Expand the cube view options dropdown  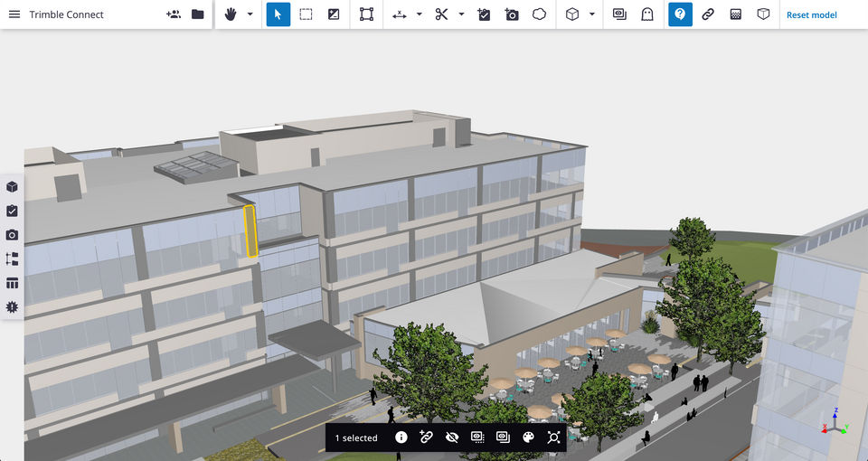[x=592, y=14]
